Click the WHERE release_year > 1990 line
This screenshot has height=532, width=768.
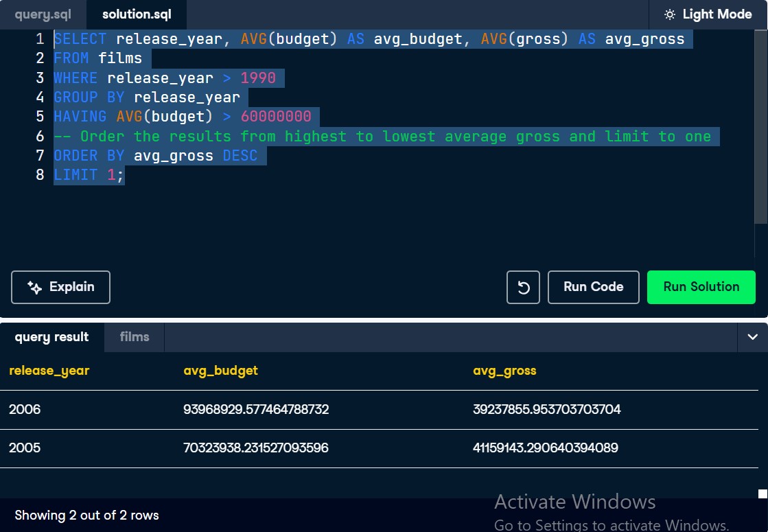(165, 78)
